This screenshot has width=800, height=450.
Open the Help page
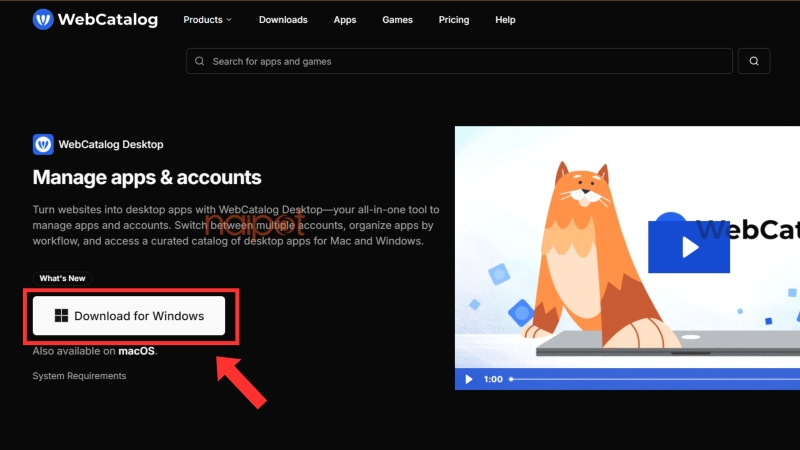(505, 20)
